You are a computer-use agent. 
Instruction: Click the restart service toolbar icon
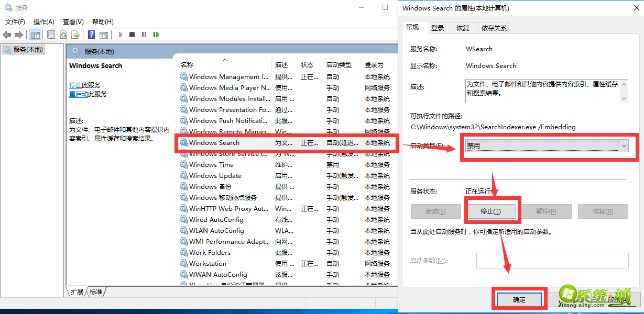156,35
